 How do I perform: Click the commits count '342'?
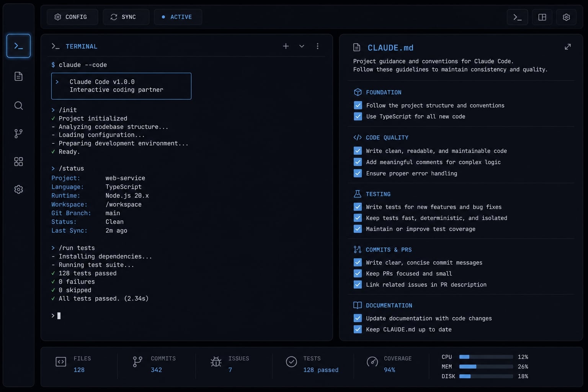(156, 370)
